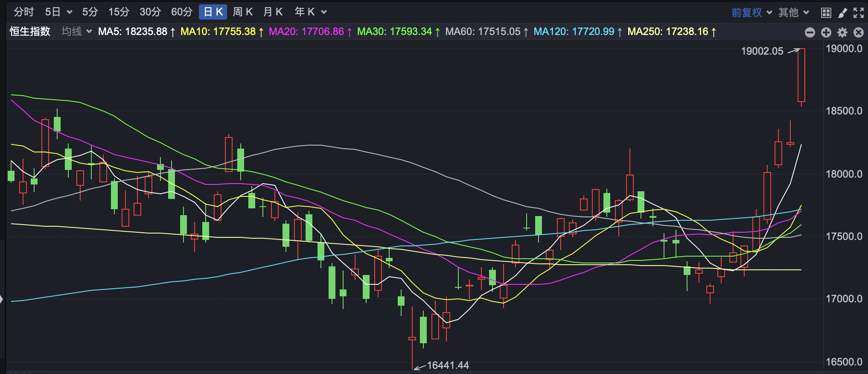Switch to the 月K monthly tab
Viewport: 868px width, 374px height.
[273, 12]
